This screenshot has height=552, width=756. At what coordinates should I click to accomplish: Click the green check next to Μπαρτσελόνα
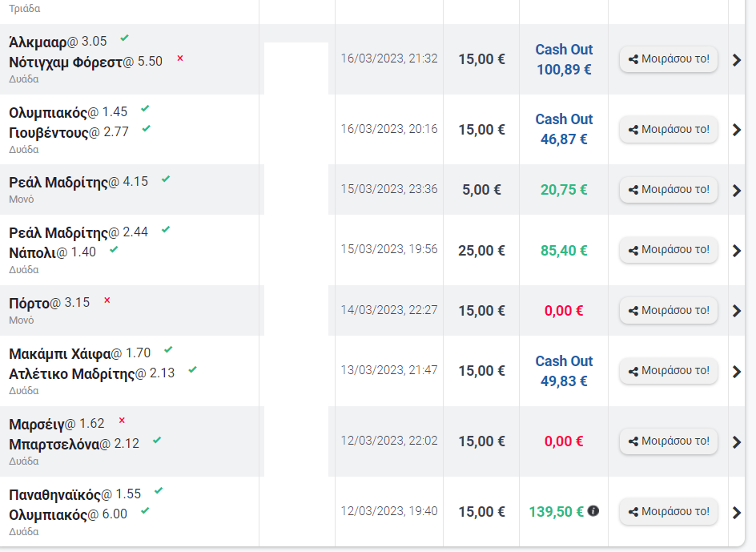(157, 441)
